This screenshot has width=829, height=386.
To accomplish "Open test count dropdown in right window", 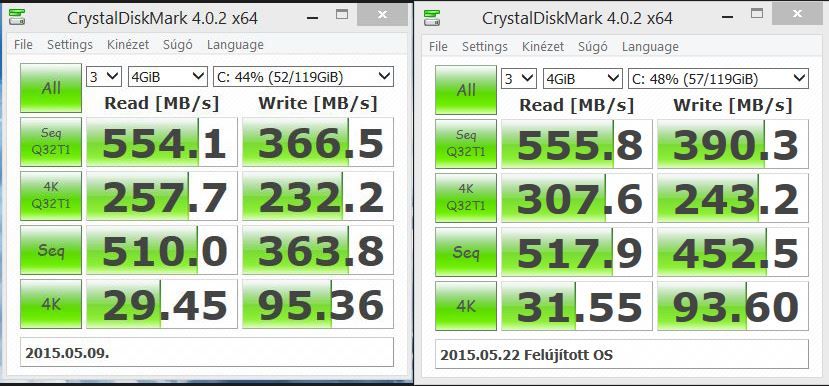I will pyautogui.click(x=519, y=79).
